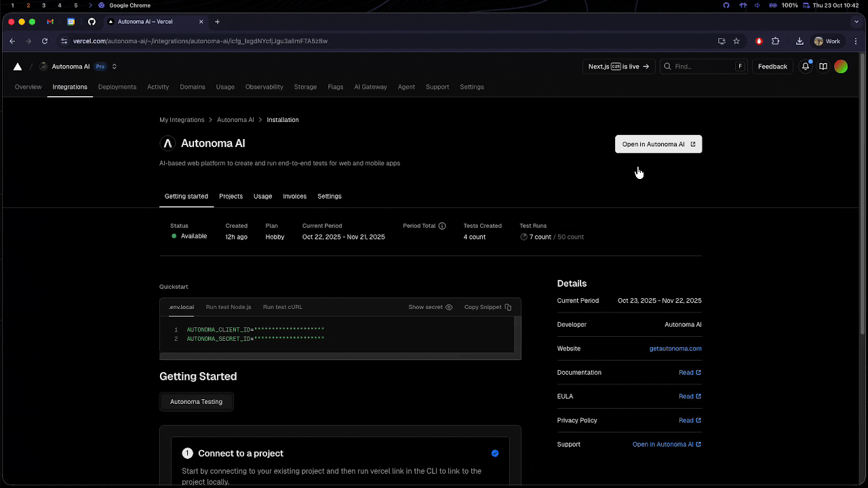
Task: Open the Chrome extensions puzzle icon
Action: point(776,41)
